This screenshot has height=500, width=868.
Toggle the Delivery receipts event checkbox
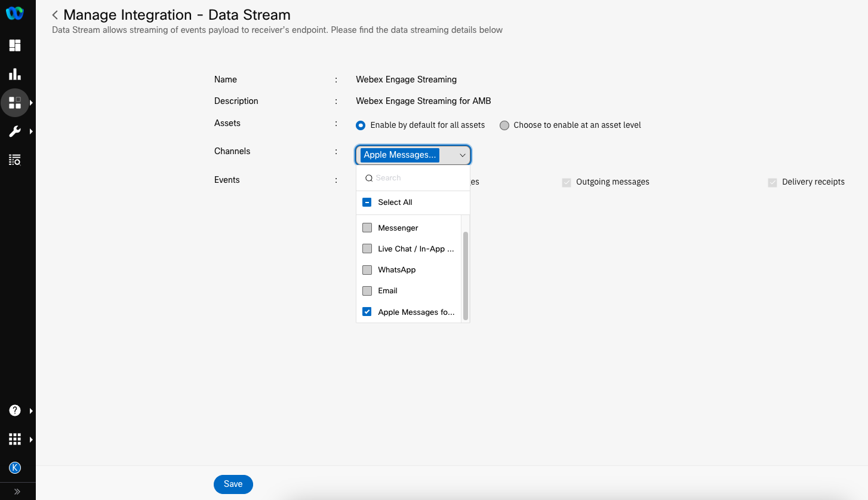[772, 182]
